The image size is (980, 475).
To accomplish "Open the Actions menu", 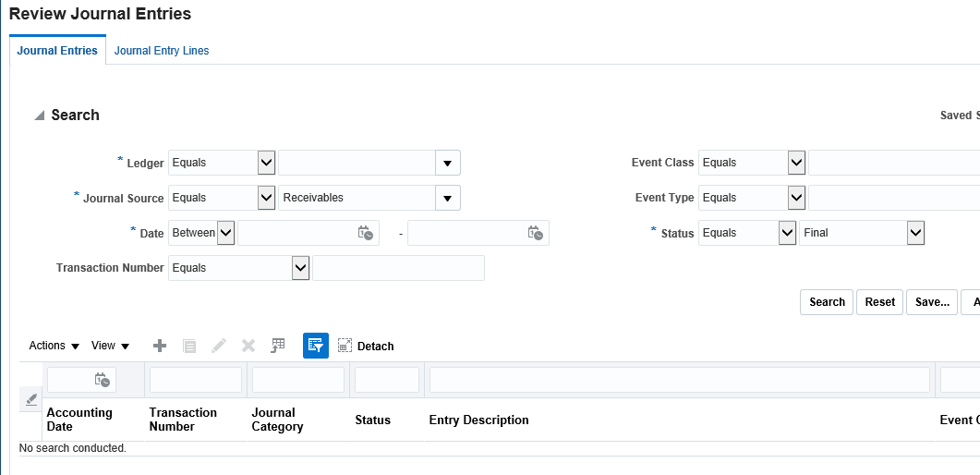I will click(54, 346).
